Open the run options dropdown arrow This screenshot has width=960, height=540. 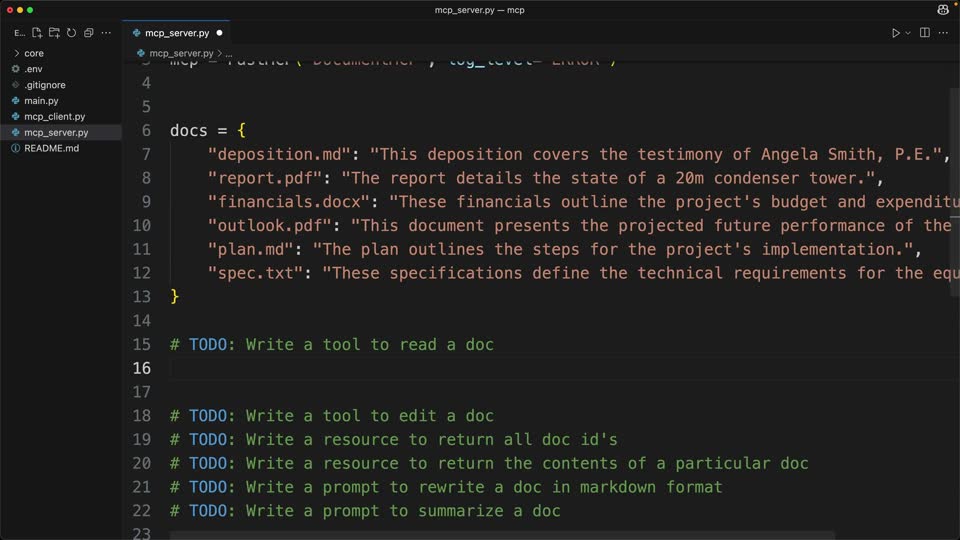click(x=908, y=32)
